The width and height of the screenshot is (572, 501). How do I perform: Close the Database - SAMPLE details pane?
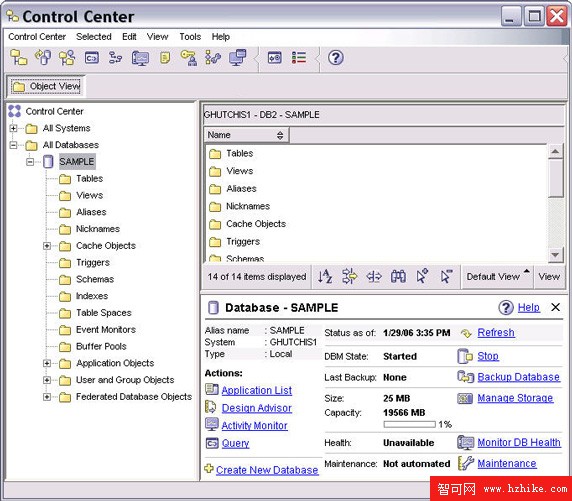tap(555, 307)
